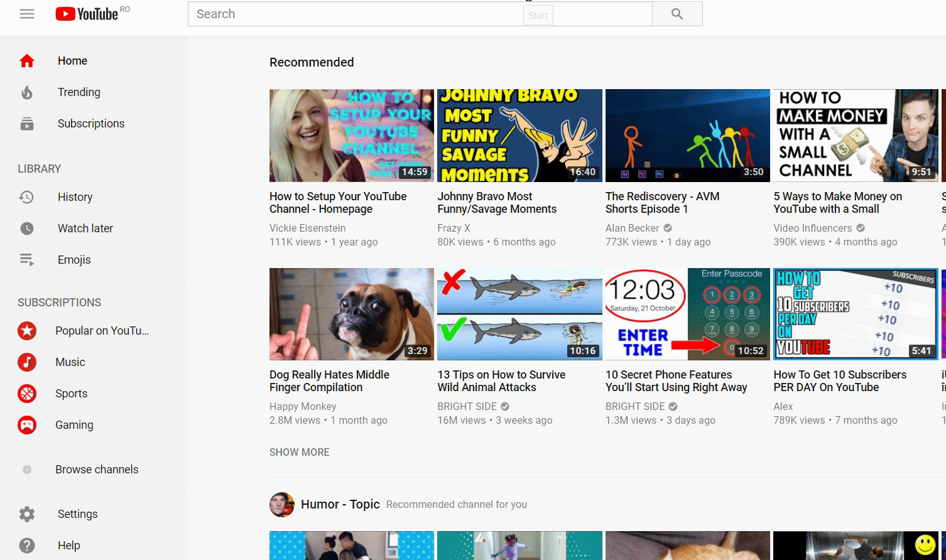
Task: Click the Subscriptions sidebar icon
Action: [x=27, y=124]
